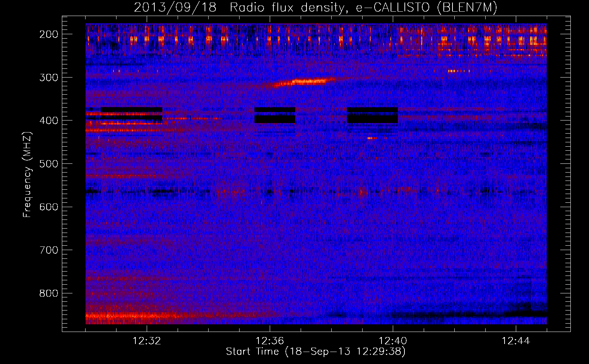Click the 12:40 time tick label

click(393, 341)
